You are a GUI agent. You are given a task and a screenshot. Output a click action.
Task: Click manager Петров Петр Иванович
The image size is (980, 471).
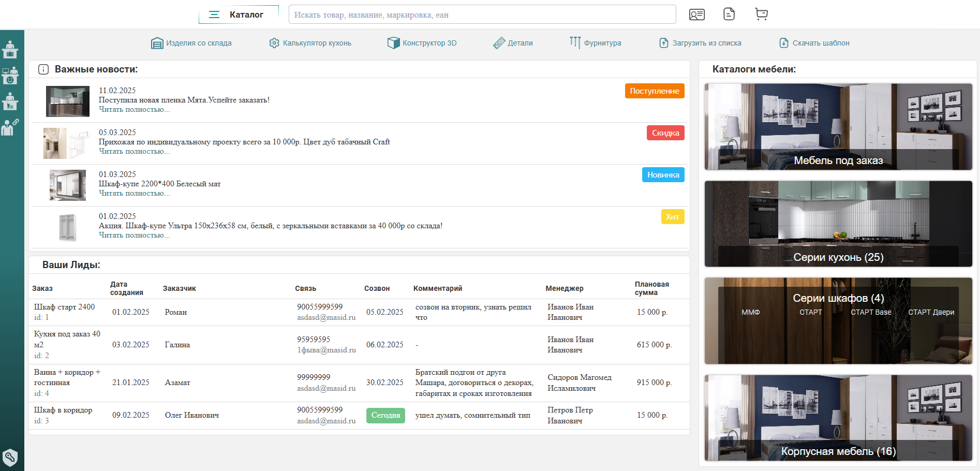(570, 415)
